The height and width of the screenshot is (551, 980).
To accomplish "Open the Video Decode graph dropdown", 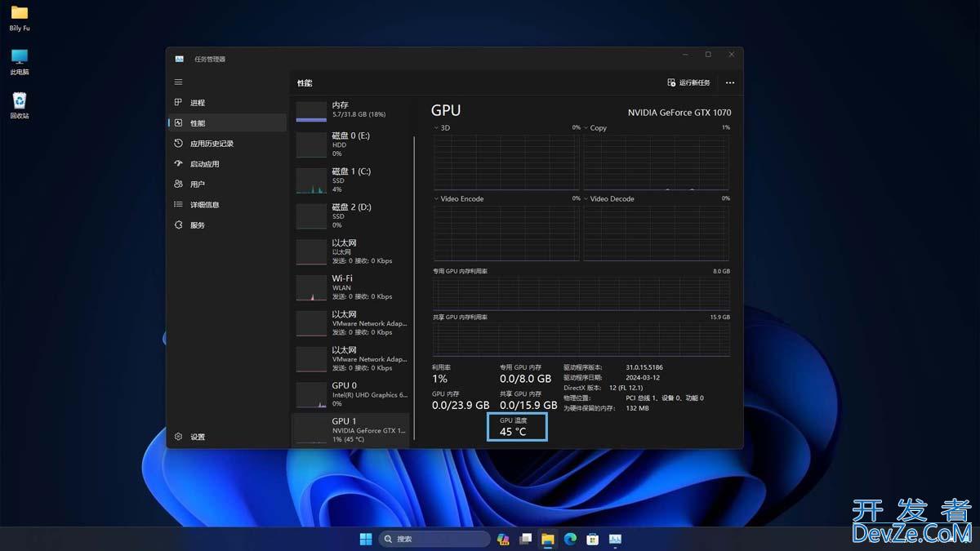I will point(609,199).
